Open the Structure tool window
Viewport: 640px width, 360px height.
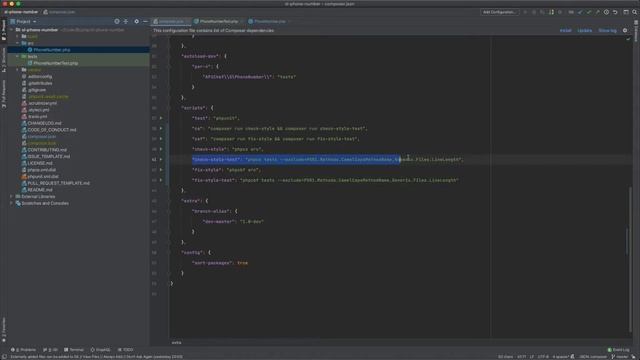click(x=4, y=60)
